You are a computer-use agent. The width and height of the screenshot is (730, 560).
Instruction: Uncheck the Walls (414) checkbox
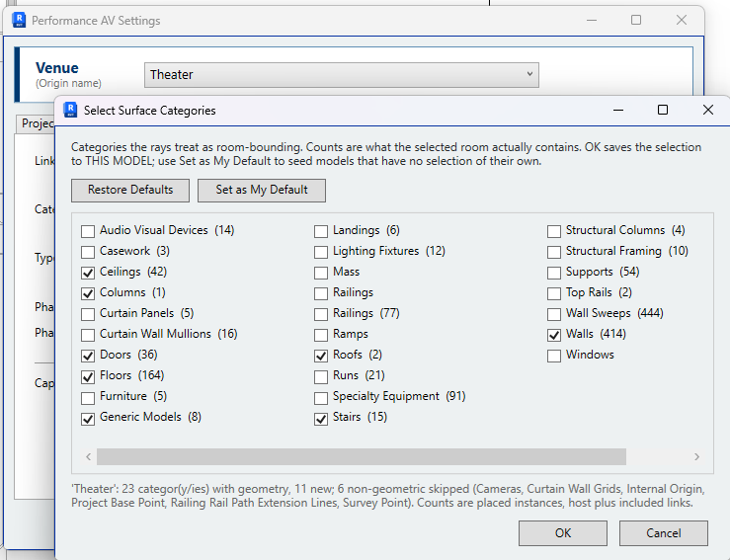coord(554,335)
